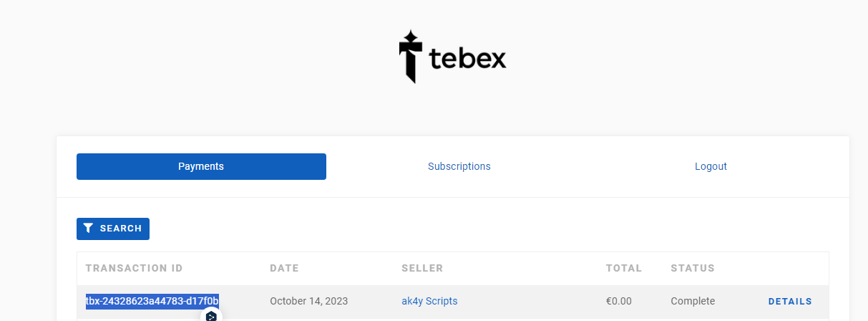Click the filter funnel icon
The image size is (868, 321).
[88, 229]
